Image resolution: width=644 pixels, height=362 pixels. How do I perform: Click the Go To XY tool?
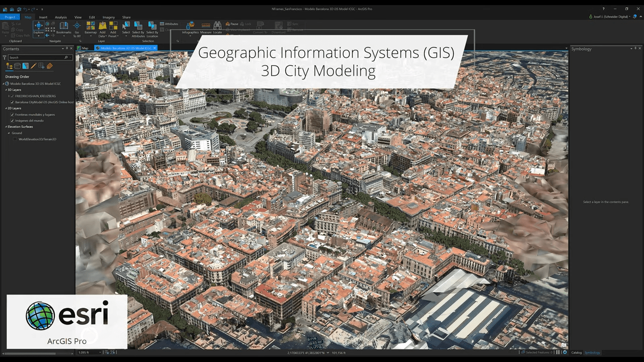(x=77, y=30)
